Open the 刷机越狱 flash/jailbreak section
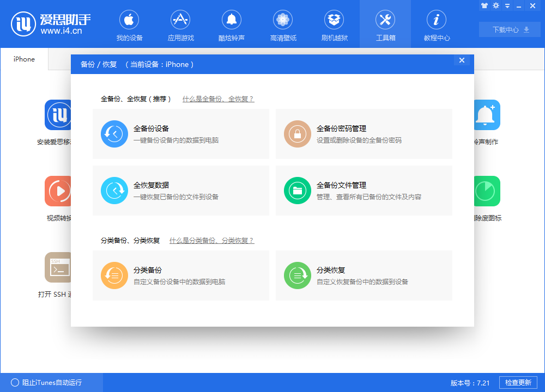The height and width of the screenshot is (392, 545). point(334,24)
